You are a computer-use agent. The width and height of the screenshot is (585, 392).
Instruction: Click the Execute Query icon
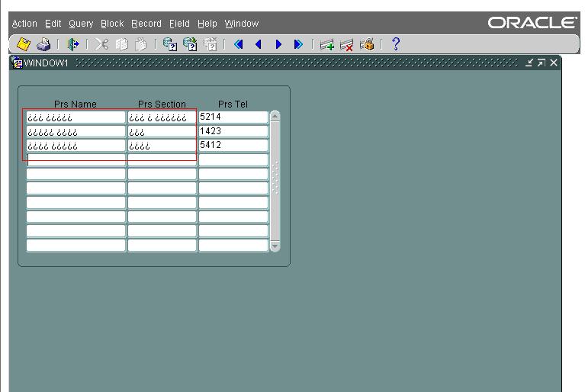pos(190,45)
